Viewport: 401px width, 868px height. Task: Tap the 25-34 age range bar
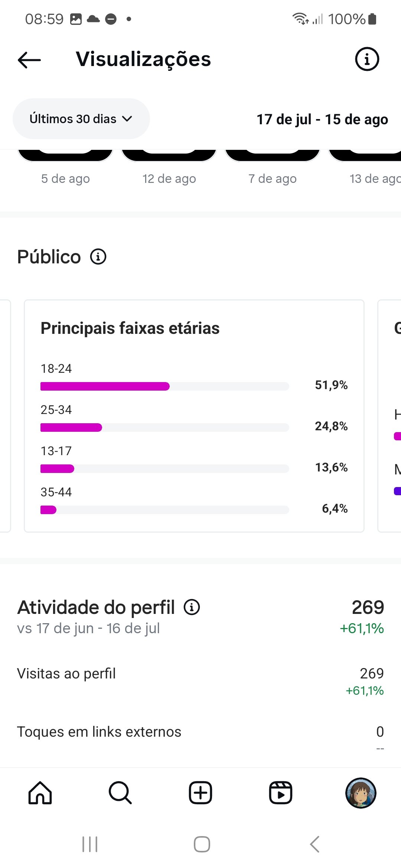[x=164, y=427]
